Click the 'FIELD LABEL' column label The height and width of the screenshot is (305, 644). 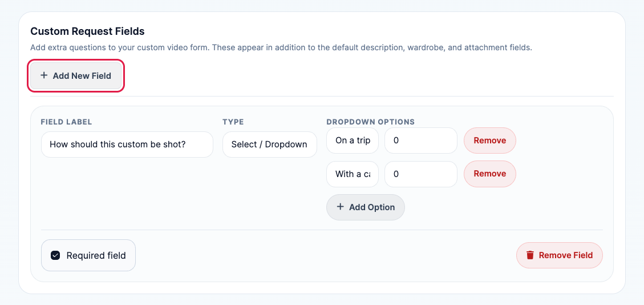pos(67,122)
